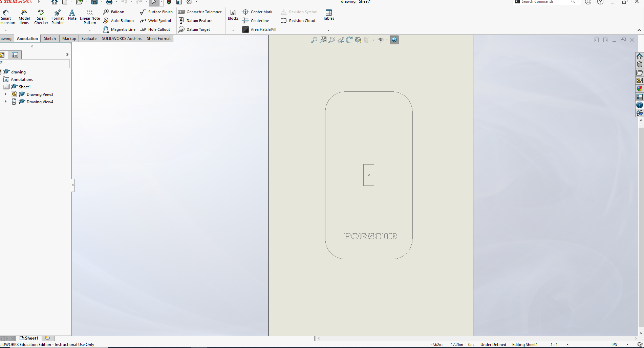Open the Options gear icon
This screenshot has height=348, width=644.
click(x=189, y=2)
